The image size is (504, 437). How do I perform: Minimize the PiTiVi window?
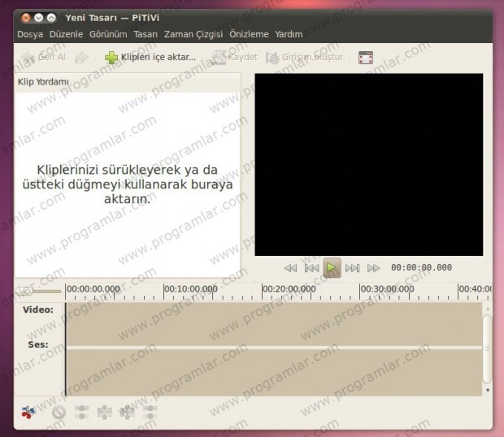tap(38, 18)
